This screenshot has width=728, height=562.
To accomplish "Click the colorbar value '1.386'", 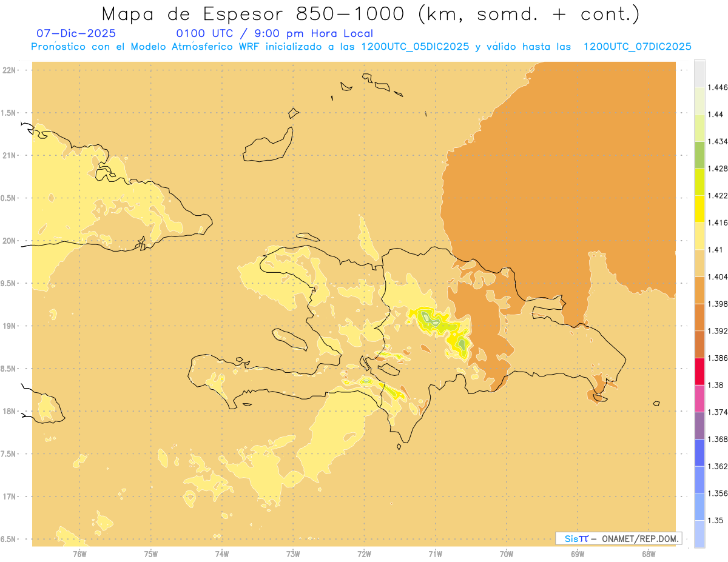I will (718, 358).
